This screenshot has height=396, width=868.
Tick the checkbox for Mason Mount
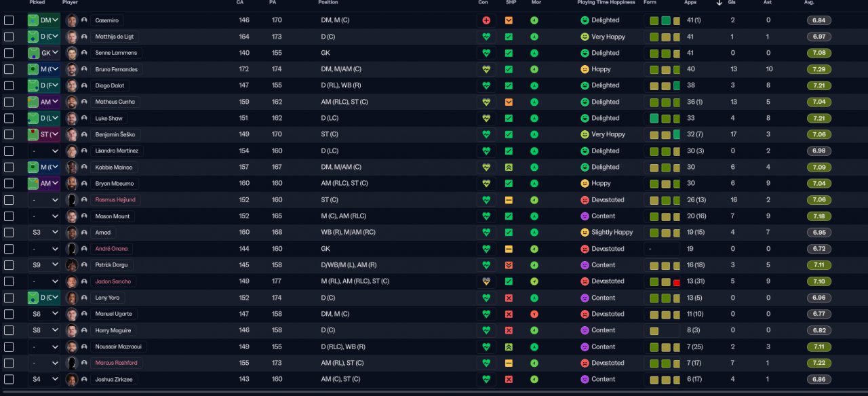pyautogui.click(x=9, y=216)
